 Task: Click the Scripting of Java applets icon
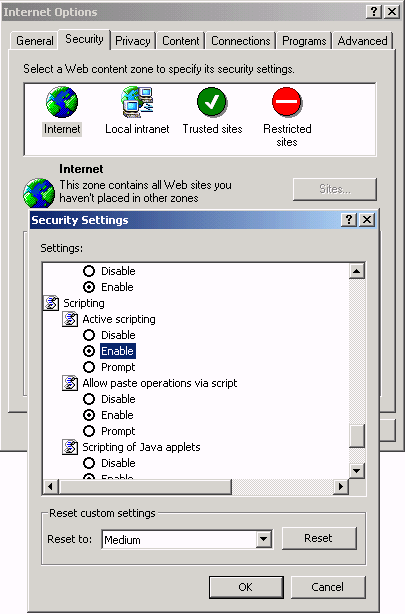coord(70,447)
